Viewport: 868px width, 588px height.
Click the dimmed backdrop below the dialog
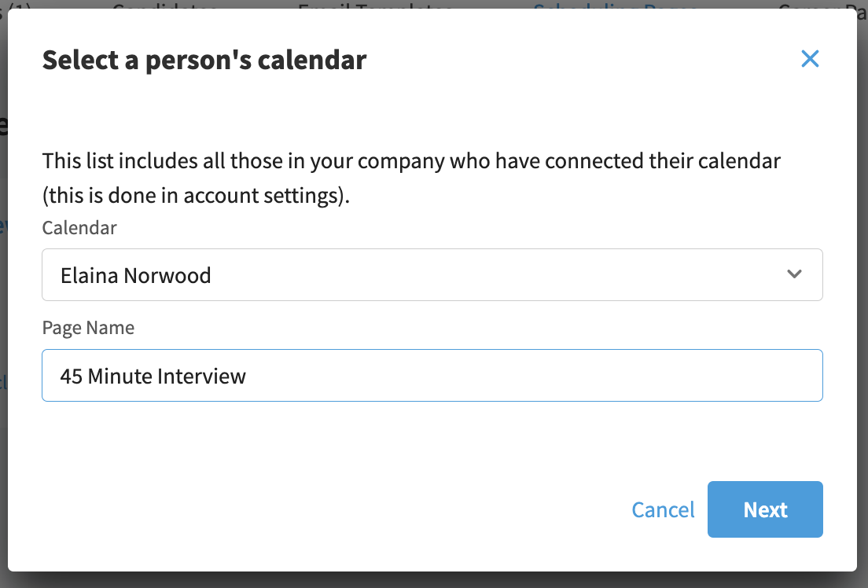pyautogui.click(x=434, y=580)
